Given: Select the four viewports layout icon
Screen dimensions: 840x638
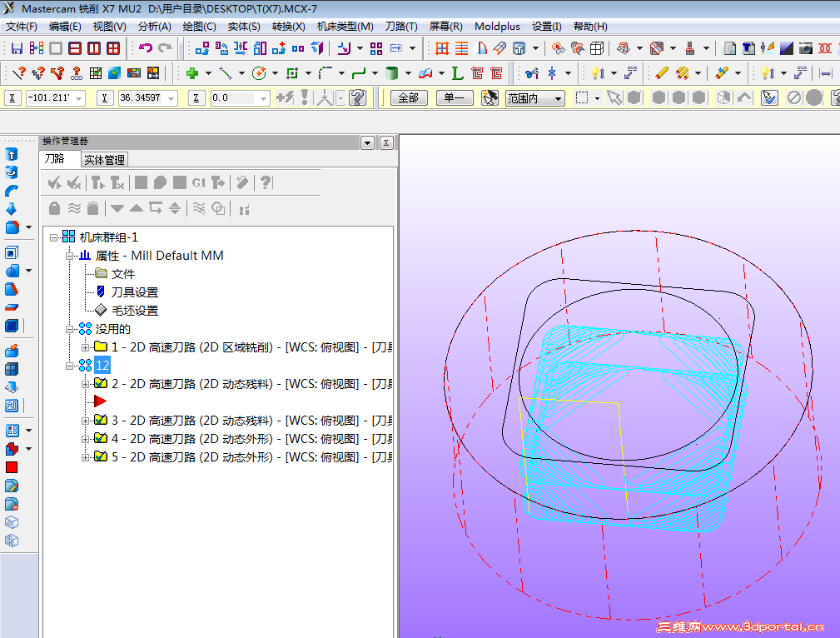Looking at the screenshot, I should coord(113,48).
